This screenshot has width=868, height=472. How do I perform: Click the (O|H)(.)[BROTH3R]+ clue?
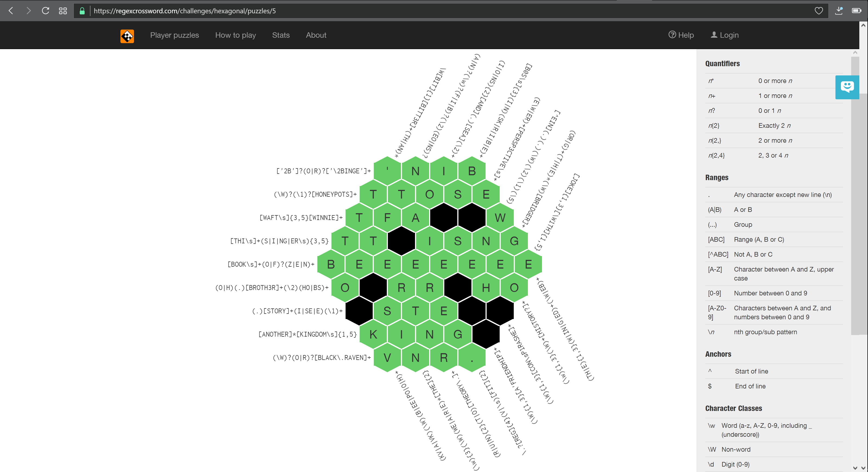272,287
